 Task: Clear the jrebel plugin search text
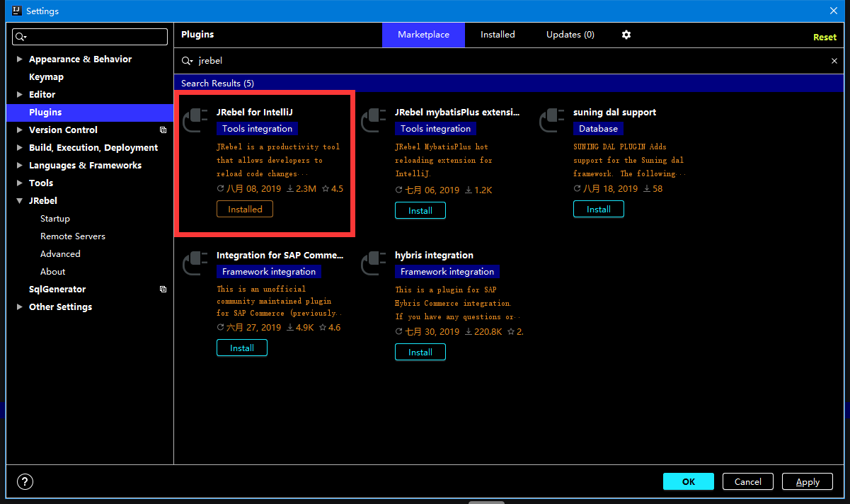[x=834, y=61]
